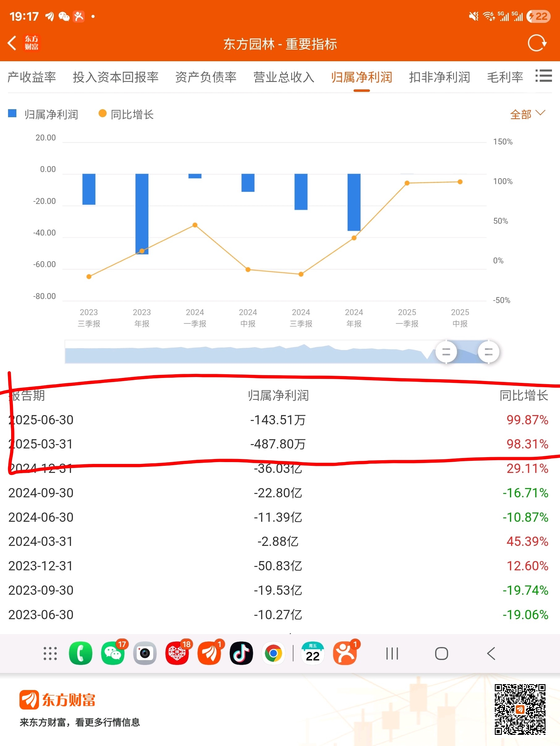Screen dimensions: 560x746
Task: Switch to the 扣非净利润 tab
Action: [439, 77]
